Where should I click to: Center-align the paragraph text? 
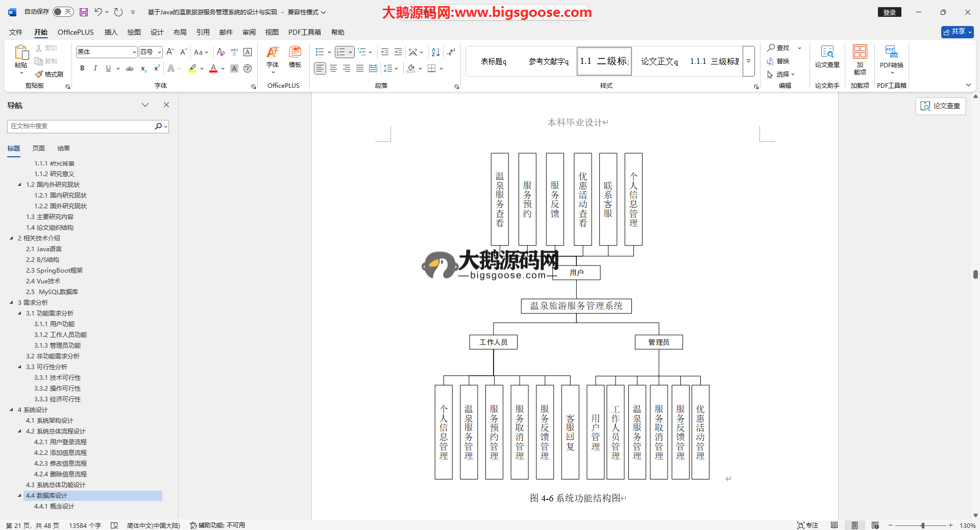pyautogui.click(x=333, y=68)
